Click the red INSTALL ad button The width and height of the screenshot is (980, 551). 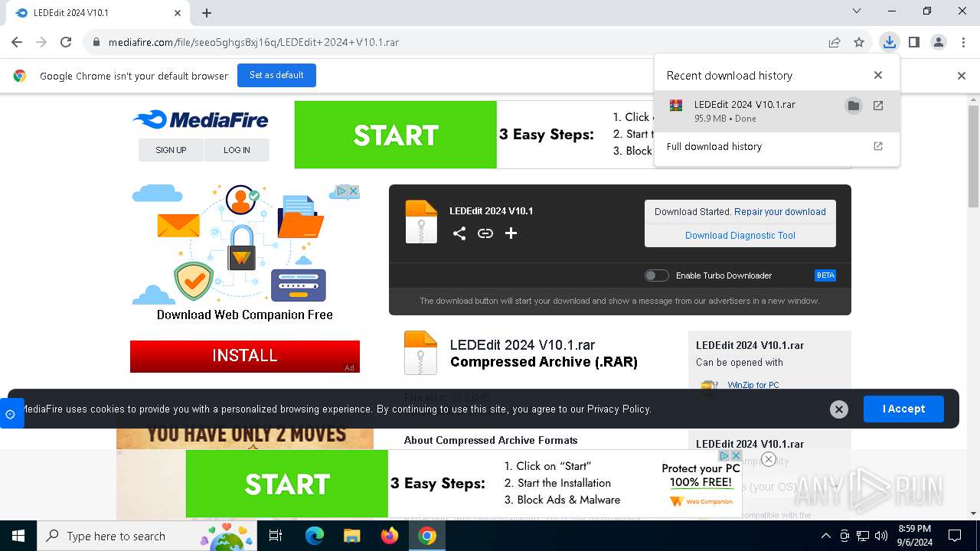pyautogui.click(x=245, y=356)
